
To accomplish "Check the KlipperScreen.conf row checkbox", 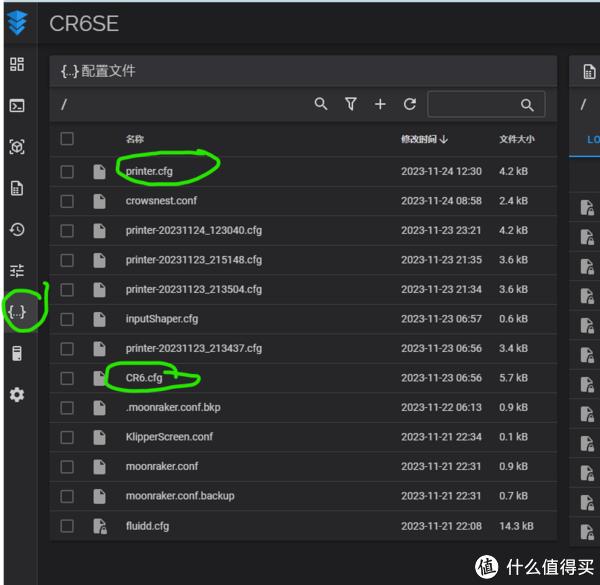I will point(67,437).
